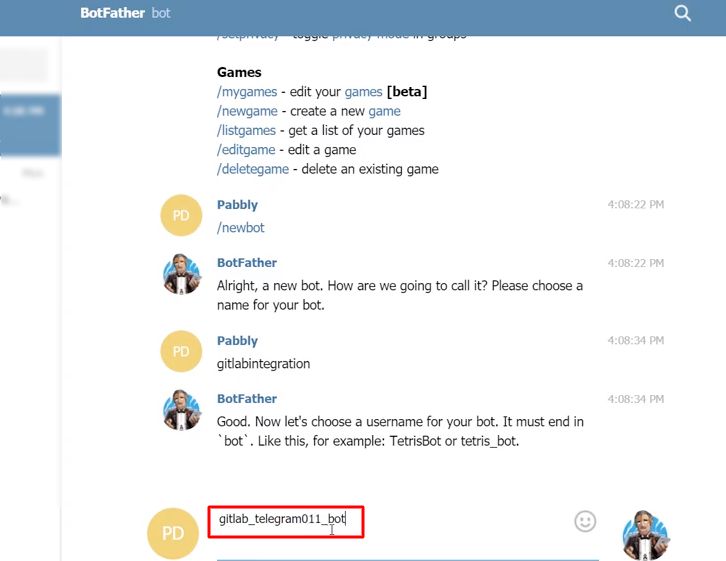Click BotFather avatar beside 'Good. Now let's choose' message
The image size is (726, 561).
pyautogui.click(x=182, y=410)
